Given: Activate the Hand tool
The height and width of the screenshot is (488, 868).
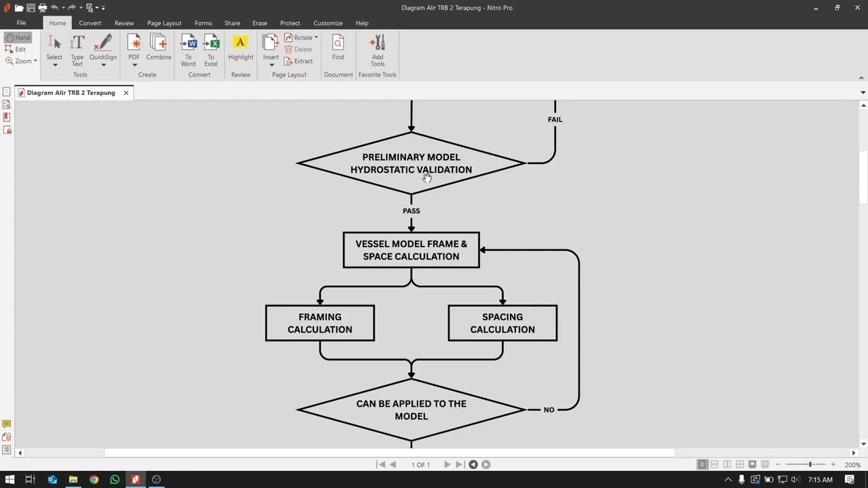Looking at the screenshot, I should (x=18, y=37).
